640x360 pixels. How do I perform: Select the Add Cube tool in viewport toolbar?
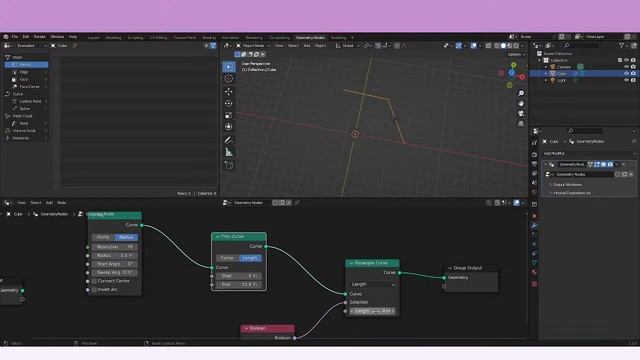click(x=229, y=165)
